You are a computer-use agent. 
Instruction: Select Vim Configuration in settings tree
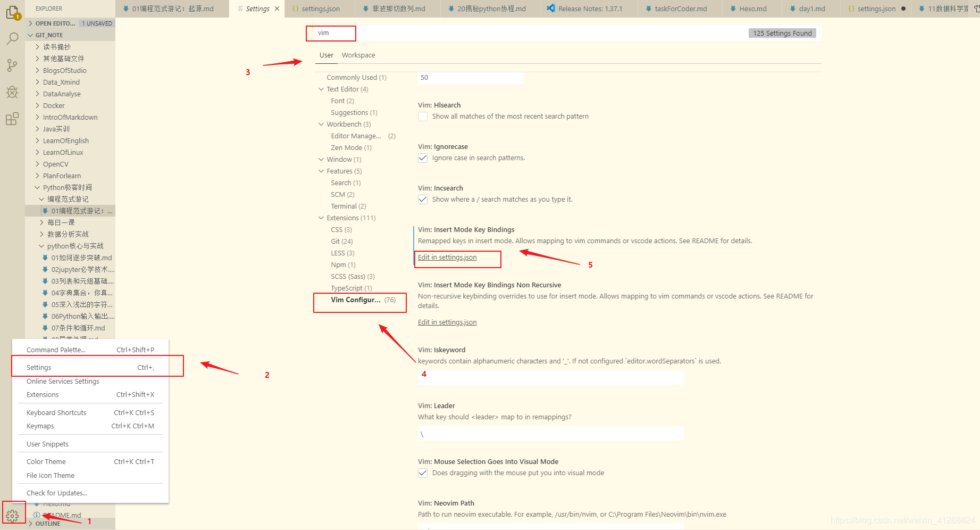click(363, 300)
